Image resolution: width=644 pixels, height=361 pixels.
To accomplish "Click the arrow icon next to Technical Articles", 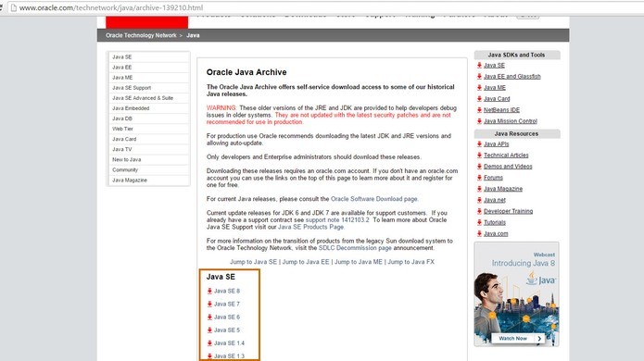I will pyautogui.click(x=479, y=156).
